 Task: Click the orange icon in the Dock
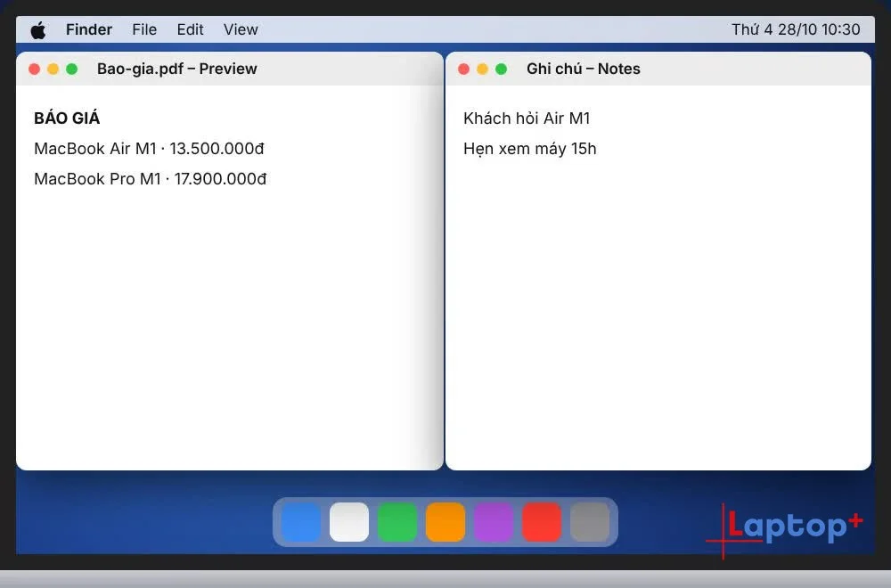(445, 521)
